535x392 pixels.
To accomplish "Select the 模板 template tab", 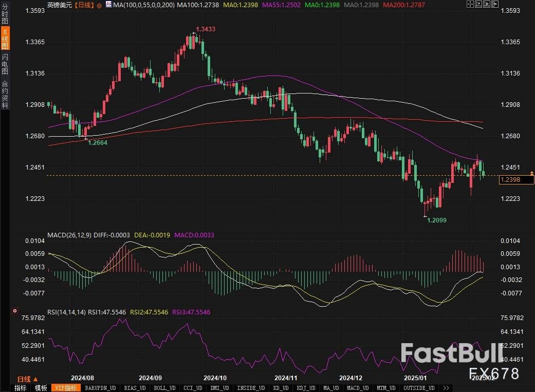I will tap(41, 388).
